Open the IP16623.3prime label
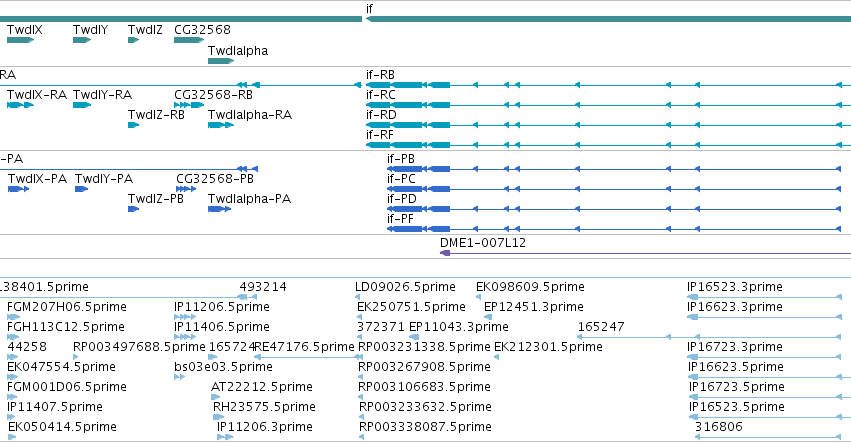Image resolution: width=851 pixels, height=442 pixels. 735,307
